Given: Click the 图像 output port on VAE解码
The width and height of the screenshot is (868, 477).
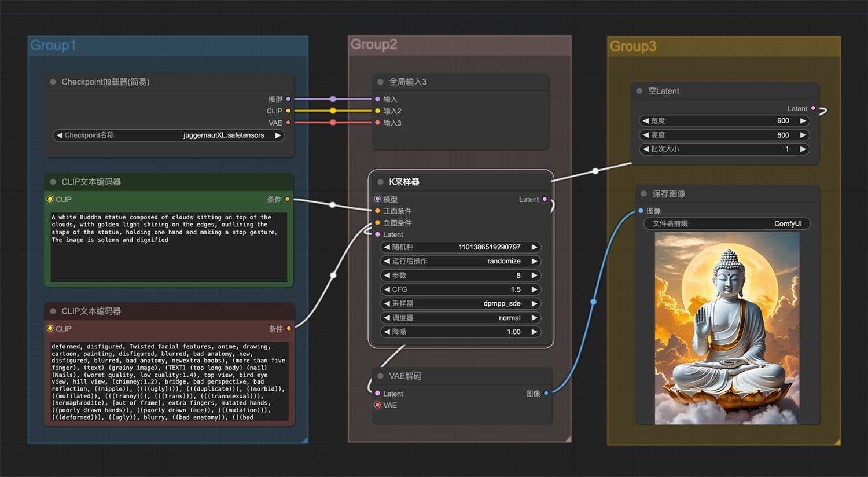Looking at the screenshot, I should tap(546, 394).
